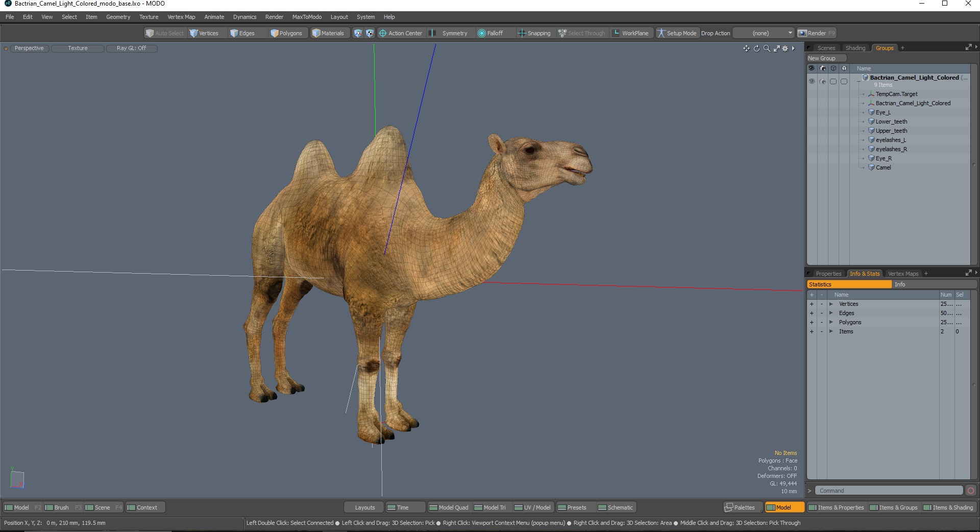Open the Geometry menu
Image resolution: width=980 pixels, height=532 pixels.
(x=118, y=17)
